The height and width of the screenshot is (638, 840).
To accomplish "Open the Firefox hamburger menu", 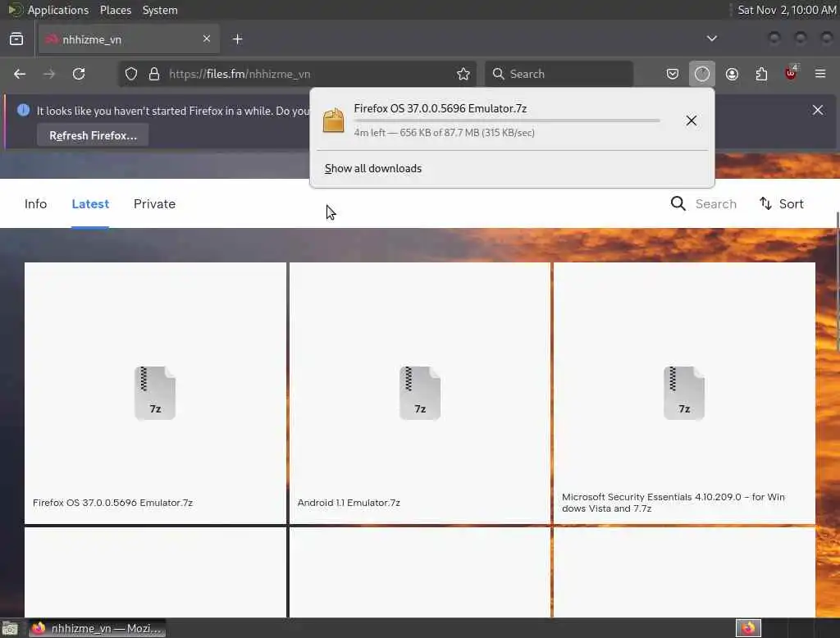I will coord(820,74).
